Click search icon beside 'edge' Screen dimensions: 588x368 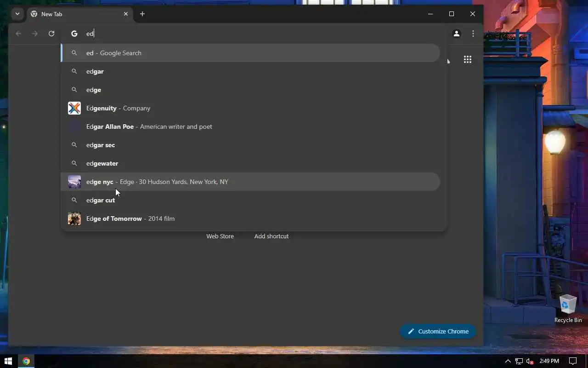click(74, 90)
